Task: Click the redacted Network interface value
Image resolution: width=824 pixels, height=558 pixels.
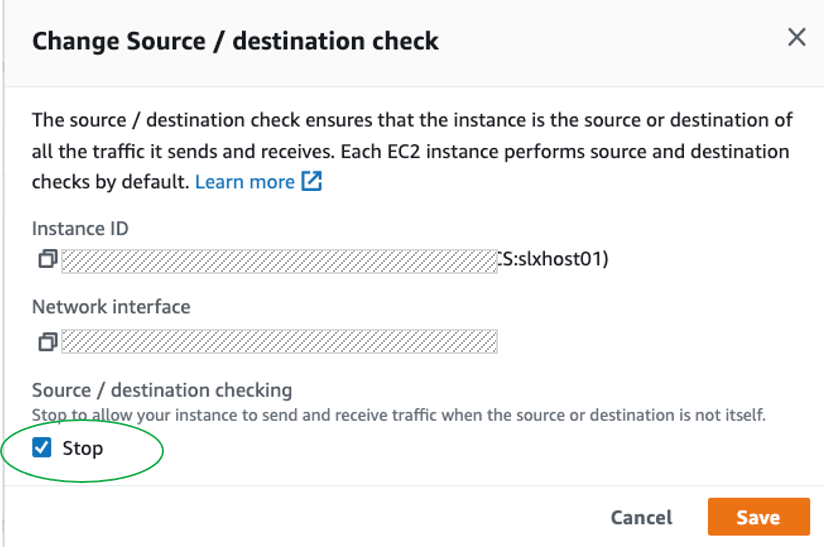Action: pyautogui.click(x=278, y=343)
